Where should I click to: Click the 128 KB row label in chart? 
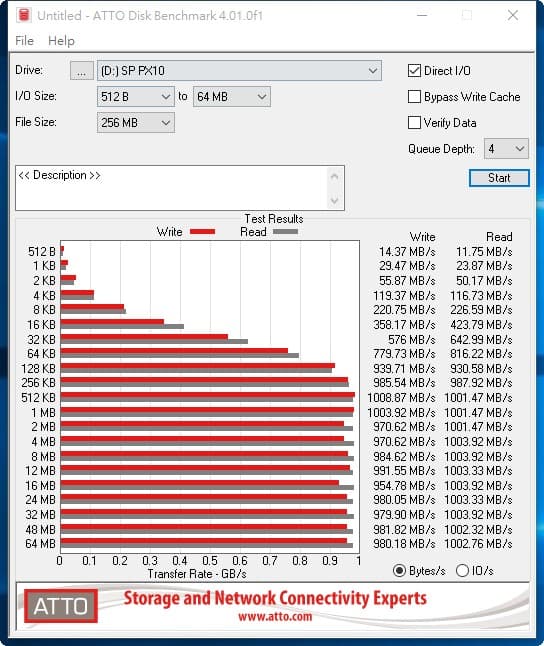tap(38, 369)
